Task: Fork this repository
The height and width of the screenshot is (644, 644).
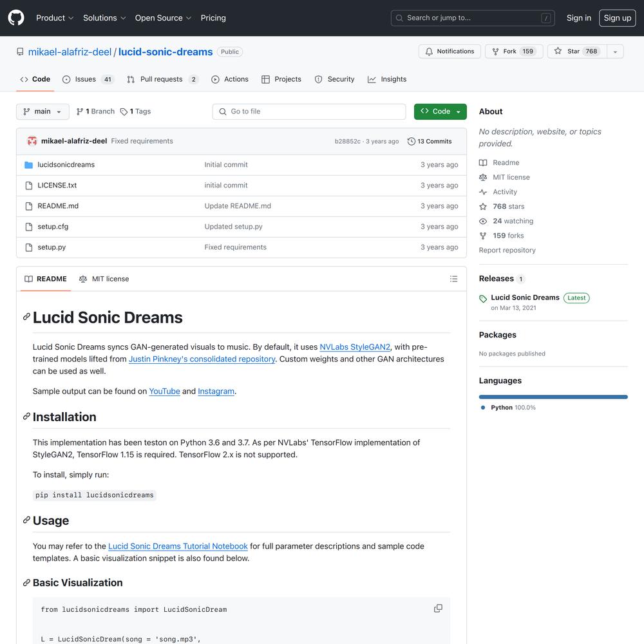Action: point(514,52)
